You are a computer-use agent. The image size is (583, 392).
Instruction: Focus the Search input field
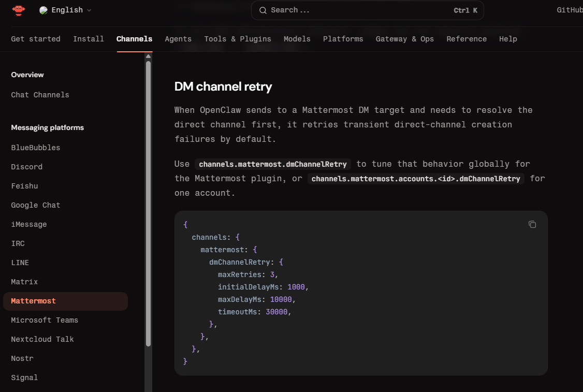click(367, 10)
